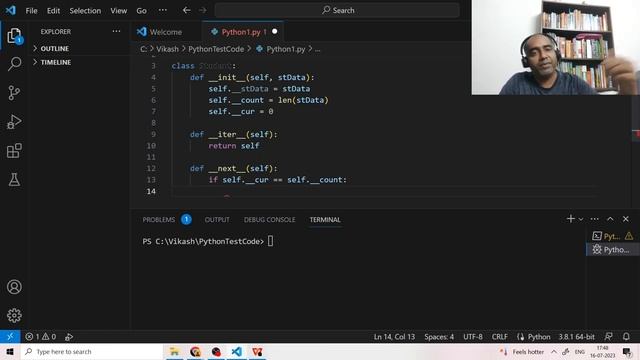Open the Extensions view
640x360 pixels.
coord(14,151)
